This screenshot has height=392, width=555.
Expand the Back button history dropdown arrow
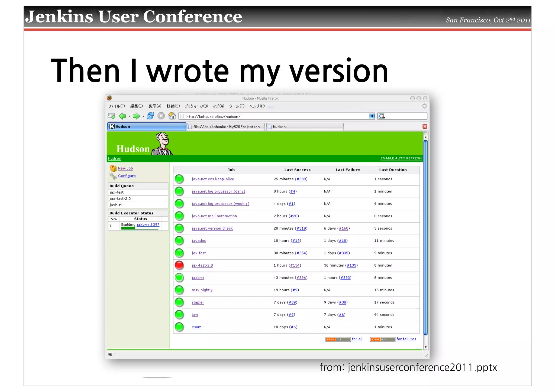click(129, 116)
